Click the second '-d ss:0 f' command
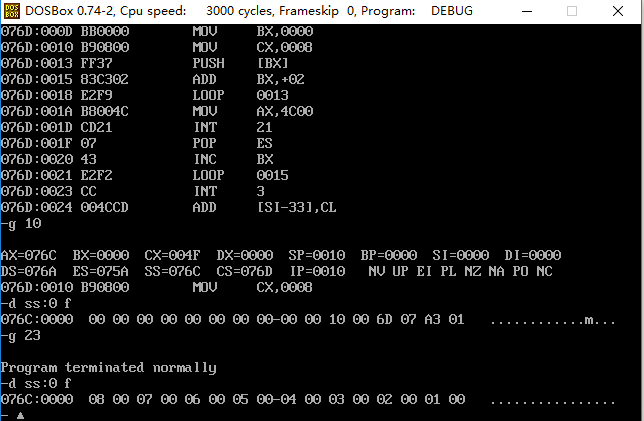 tap(36, 384)
